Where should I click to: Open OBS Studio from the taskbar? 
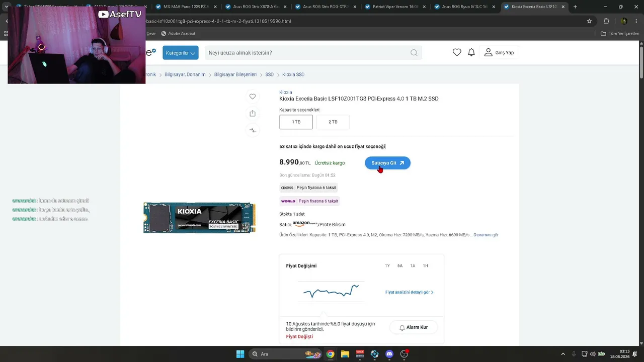click(404, 354)
